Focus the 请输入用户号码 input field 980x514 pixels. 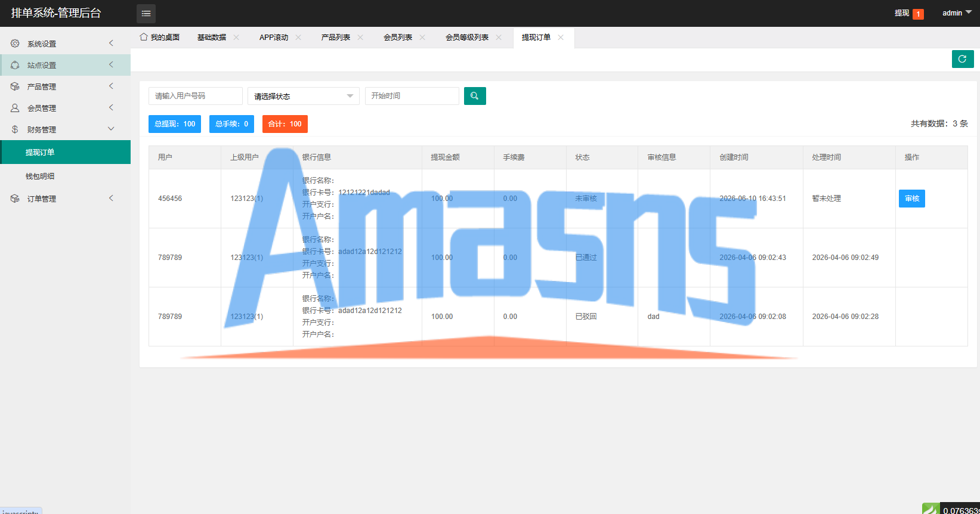tap(196, 96)
